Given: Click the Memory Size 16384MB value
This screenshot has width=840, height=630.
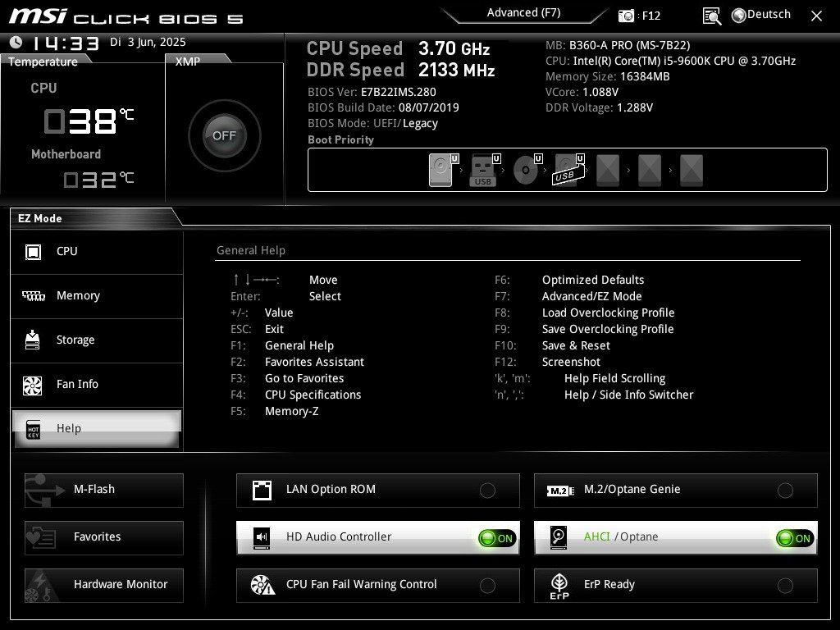Looking at the screenshot, I should pyautogui.click(x=645, y=76).
